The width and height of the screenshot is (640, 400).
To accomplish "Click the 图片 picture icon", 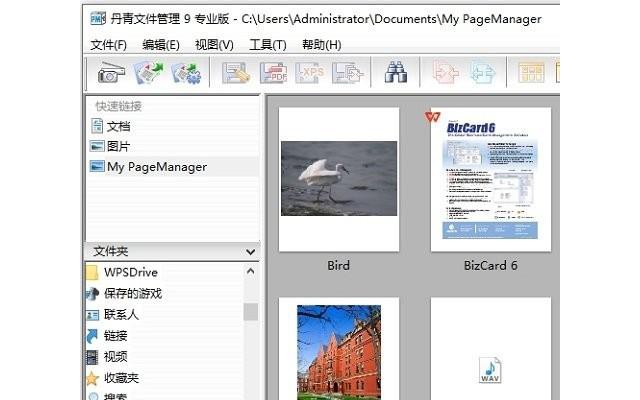I will [x=97, y=146].
